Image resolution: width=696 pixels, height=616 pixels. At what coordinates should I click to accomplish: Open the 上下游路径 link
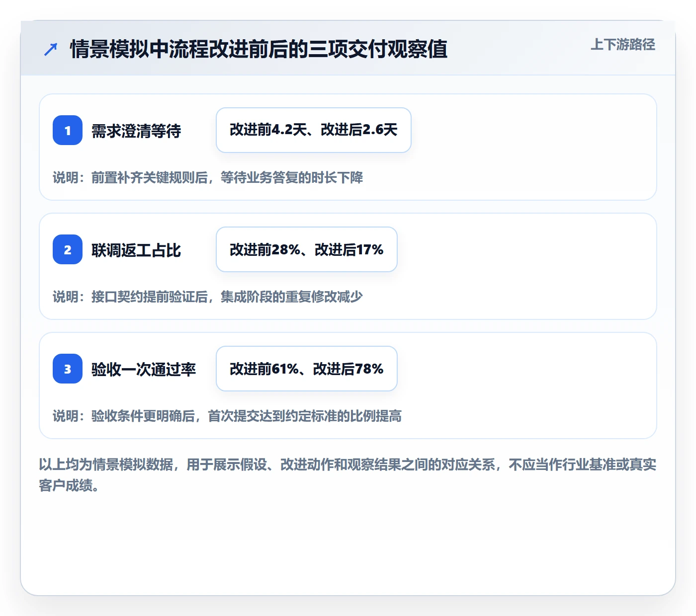point(623,45)
